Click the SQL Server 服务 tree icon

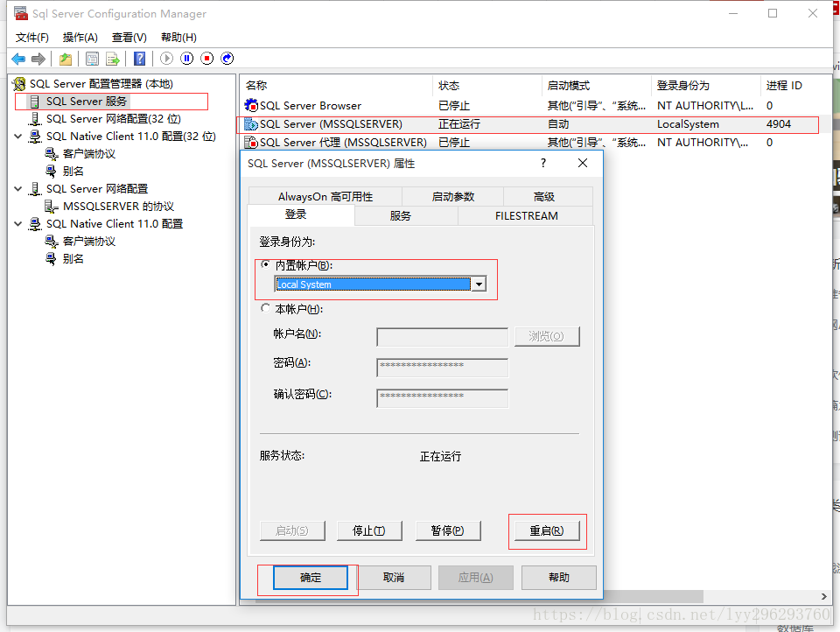pos(35,102)
